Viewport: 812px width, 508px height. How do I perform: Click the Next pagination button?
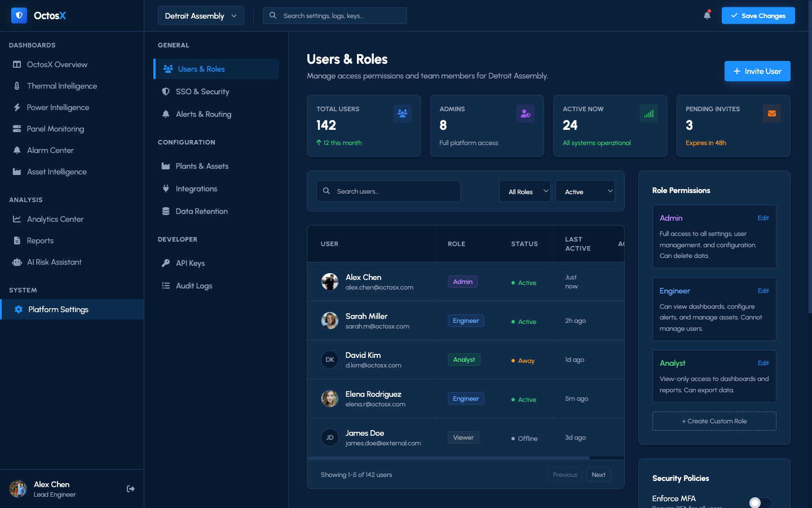(x=598, y=475)
